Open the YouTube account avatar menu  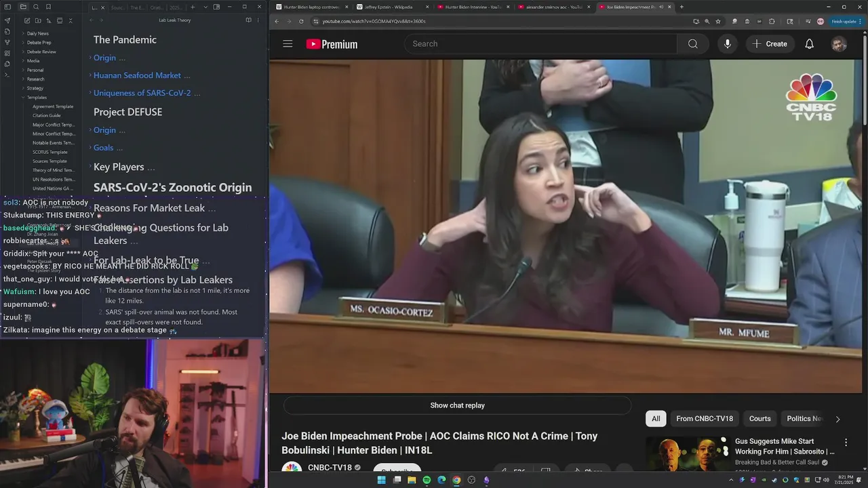[x=839, y=44]
